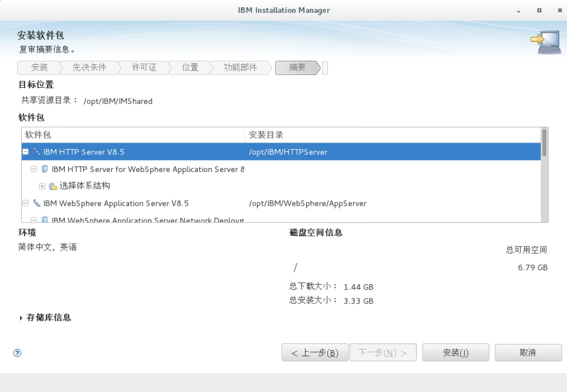
Task: Go to the 许可证 wizard step
Action: 144,68
